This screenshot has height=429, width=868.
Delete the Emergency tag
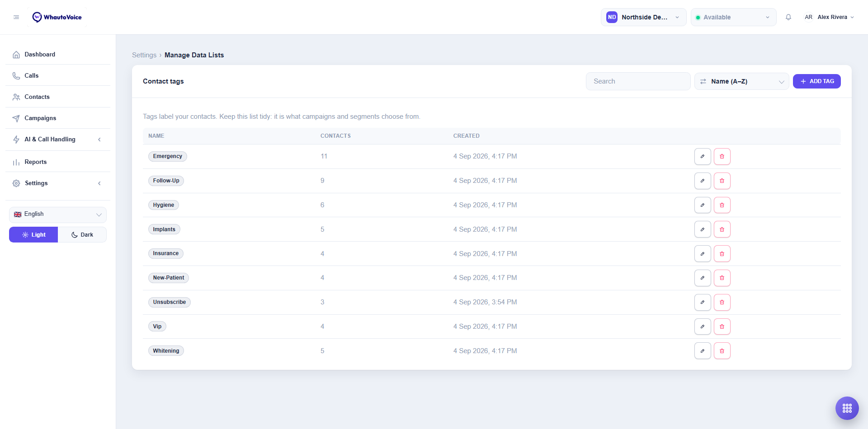tap(722, 156)
